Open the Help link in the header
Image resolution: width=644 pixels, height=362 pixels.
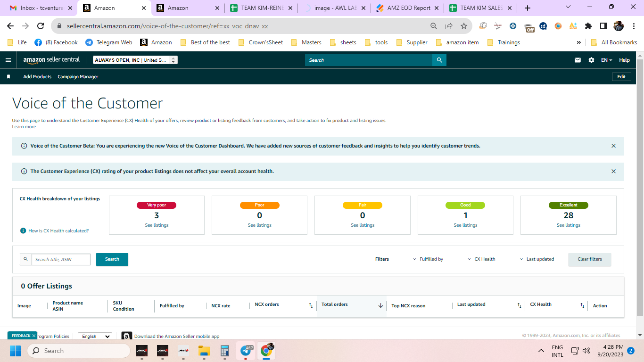624,60
